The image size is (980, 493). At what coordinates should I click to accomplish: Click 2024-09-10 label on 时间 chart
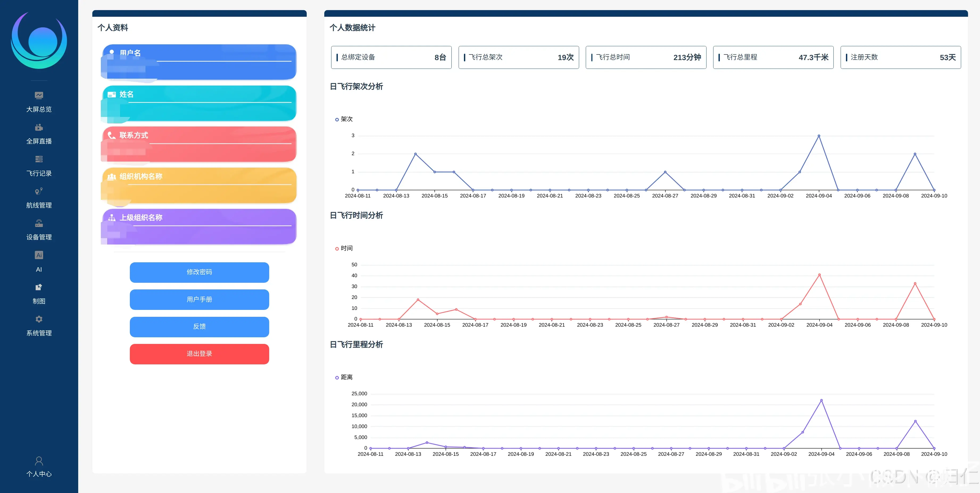[934, 325]
